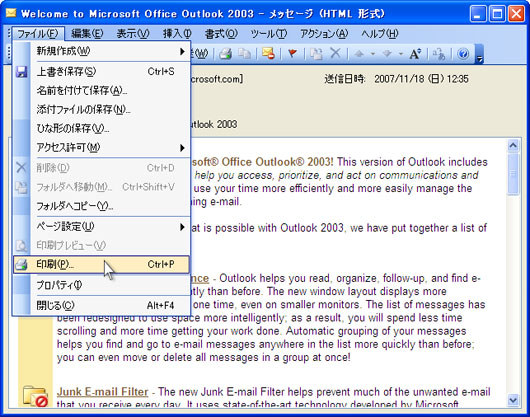530x417 pixels.
Task: Choose ひな形の保存(V)... menu entry
Action: (x=101, y=128)
